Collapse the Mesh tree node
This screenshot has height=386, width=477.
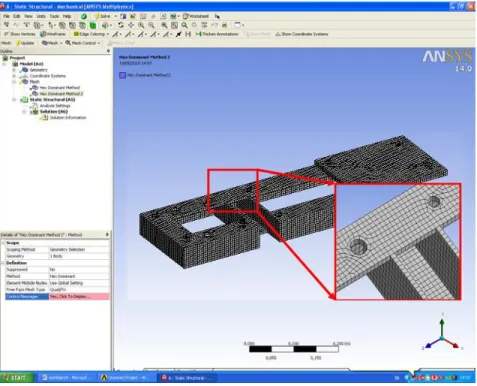pos(14,82)
